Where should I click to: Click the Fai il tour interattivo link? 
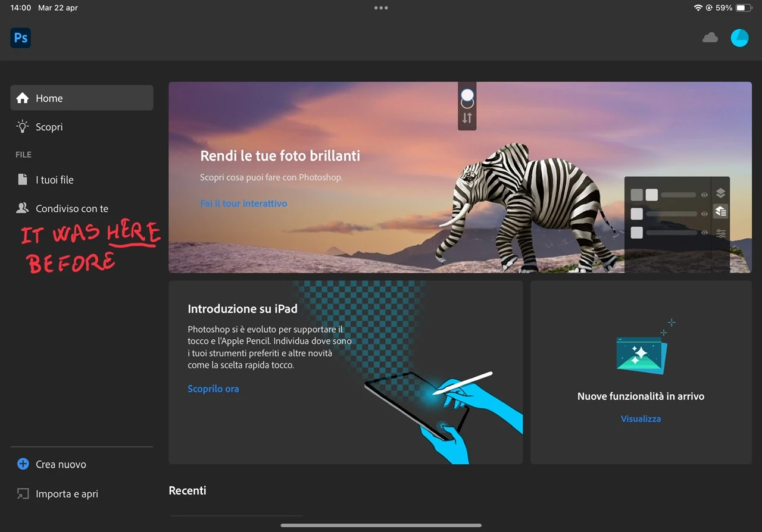pos(243,204)
